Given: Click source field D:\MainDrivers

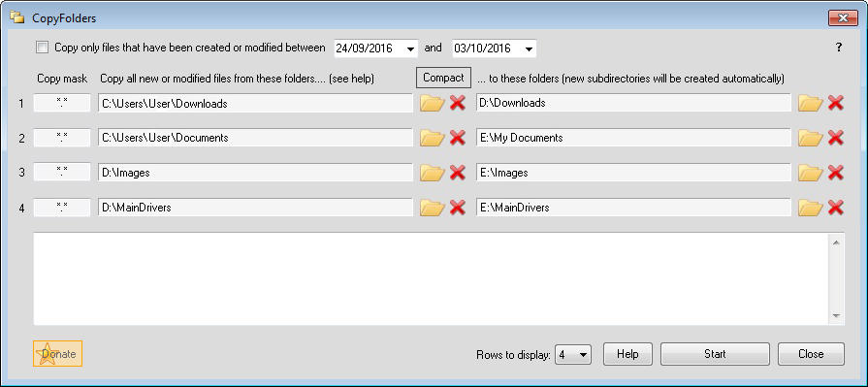Looking at the screenshot, I should tap(256, 208).
